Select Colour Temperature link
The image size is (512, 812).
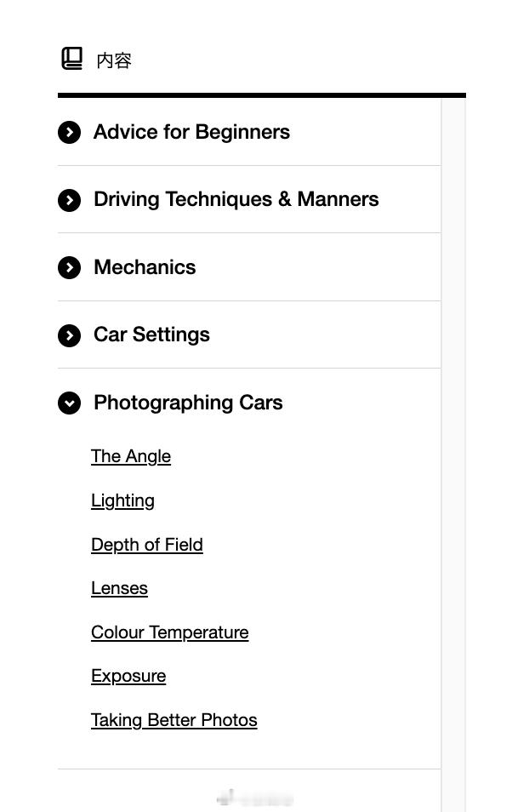[x=170, y=632]
